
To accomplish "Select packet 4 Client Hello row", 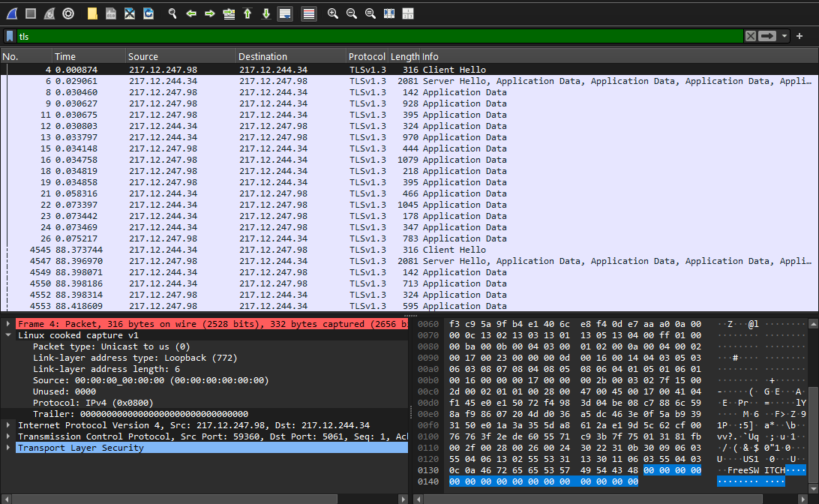I will [x=409, y=70].
